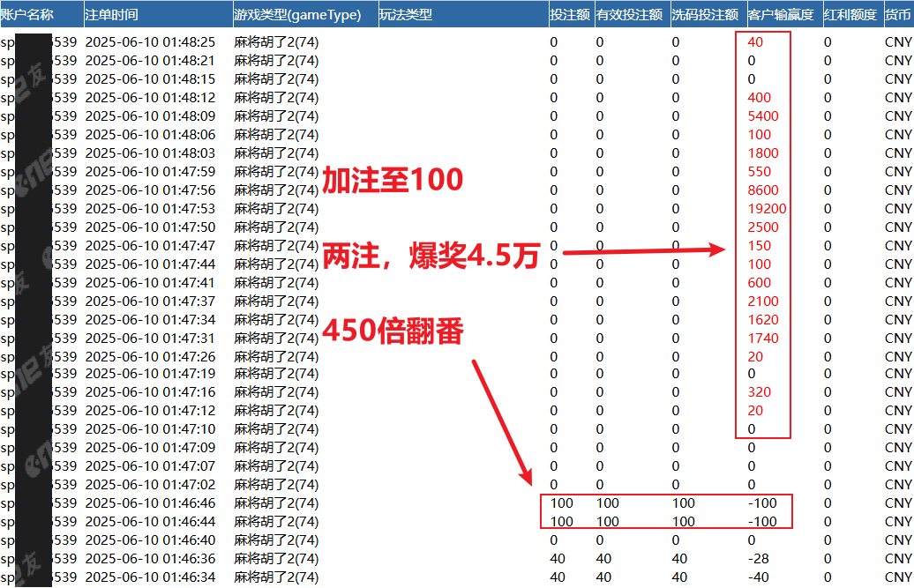This screenshot has height=588, width=914.
Task: Click the 投注额 column header
Action: 570,15
